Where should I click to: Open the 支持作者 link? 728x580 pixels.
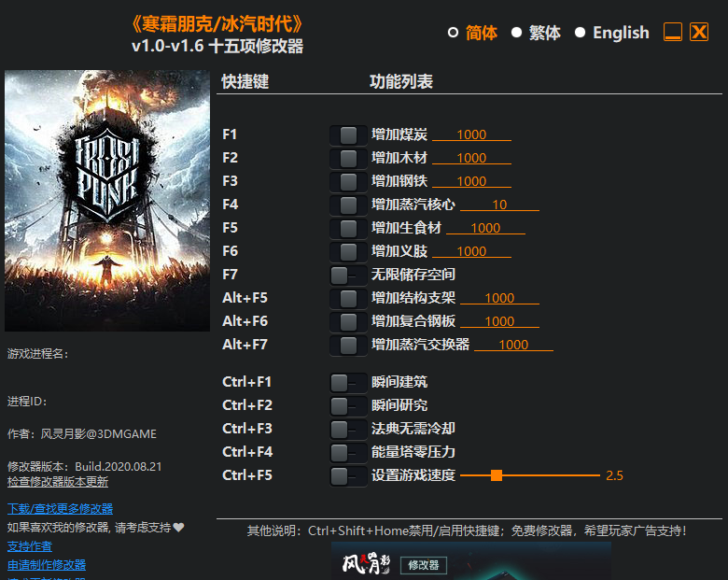click(30, 546)
